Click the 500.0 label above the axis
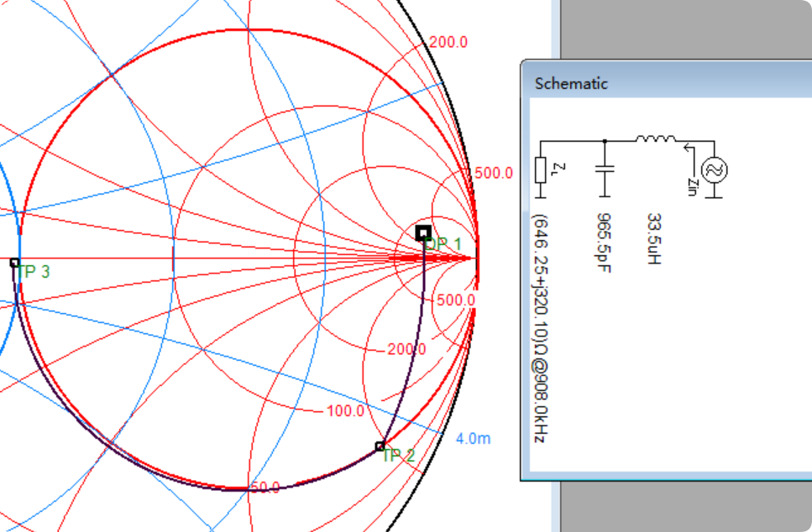This screenshot has width=812, height=532. pos(494,173)
